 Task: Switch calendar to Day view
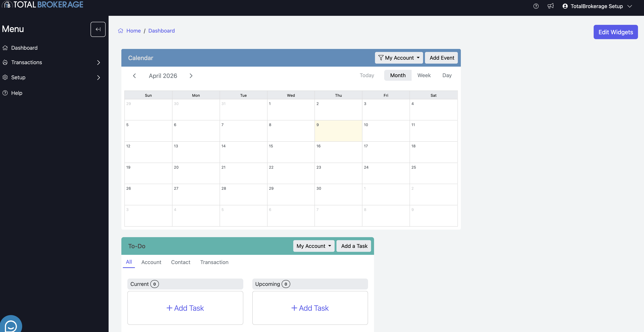(x=447, y=75)
